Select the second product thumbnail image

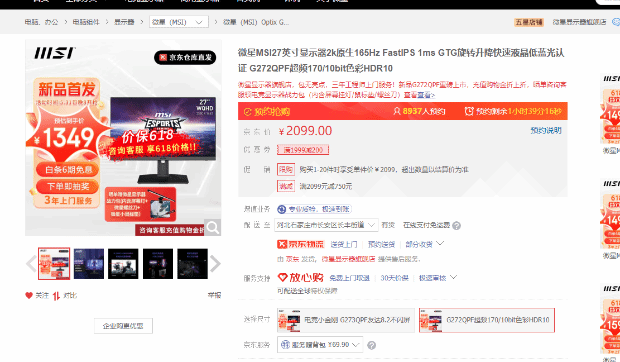tap(89, 264)
